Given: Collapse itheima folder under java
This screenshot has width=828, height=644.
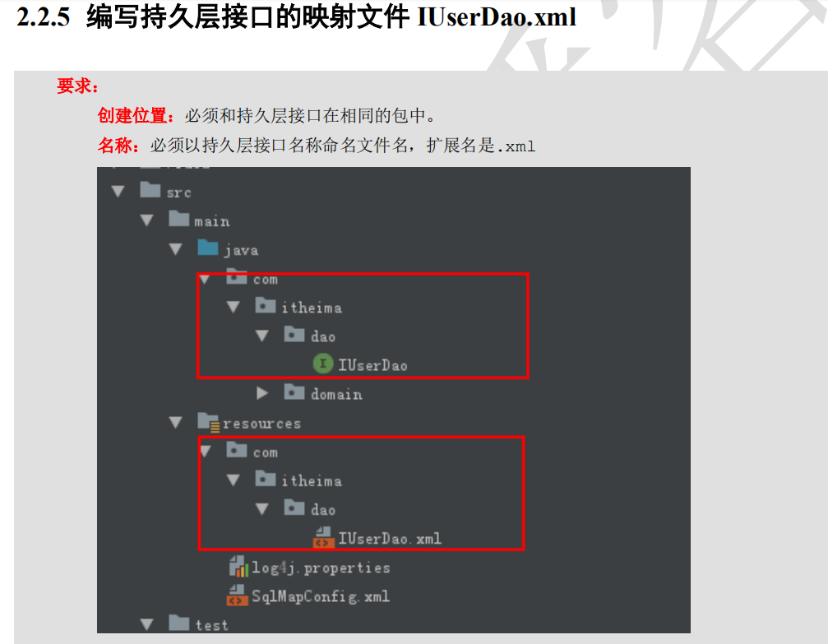Looking at the screenshot, I should tap(233, 307).
